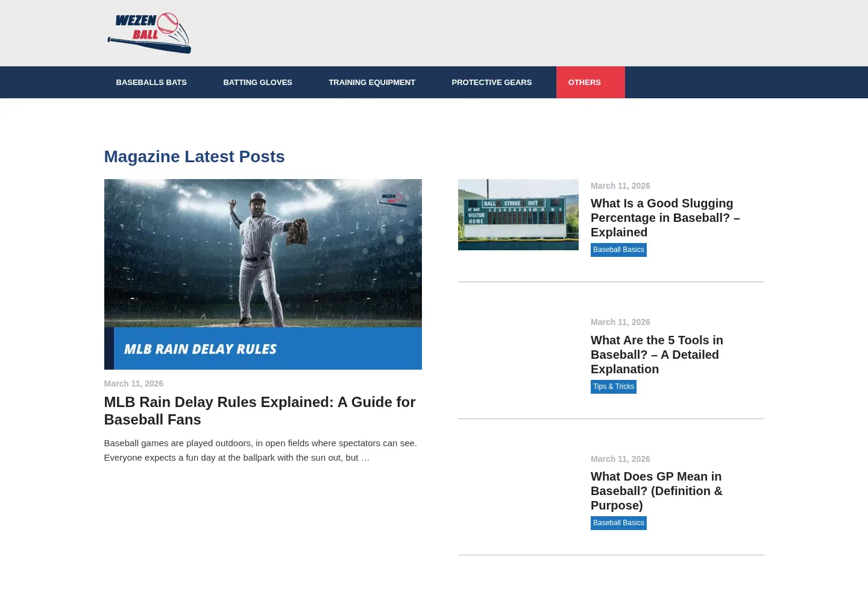This screenshot has height=603, width=868.
Task: Click the date above the slugging percentage title
Action: (x=620, y=186)
